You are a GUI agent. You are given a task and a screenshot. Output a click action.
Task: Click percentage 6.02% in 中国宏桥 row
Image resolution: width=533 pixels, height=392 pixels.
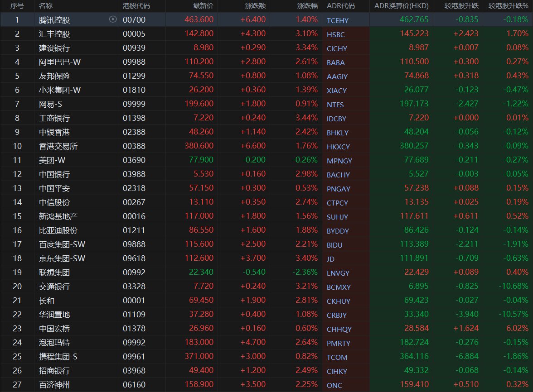[517, 328]
